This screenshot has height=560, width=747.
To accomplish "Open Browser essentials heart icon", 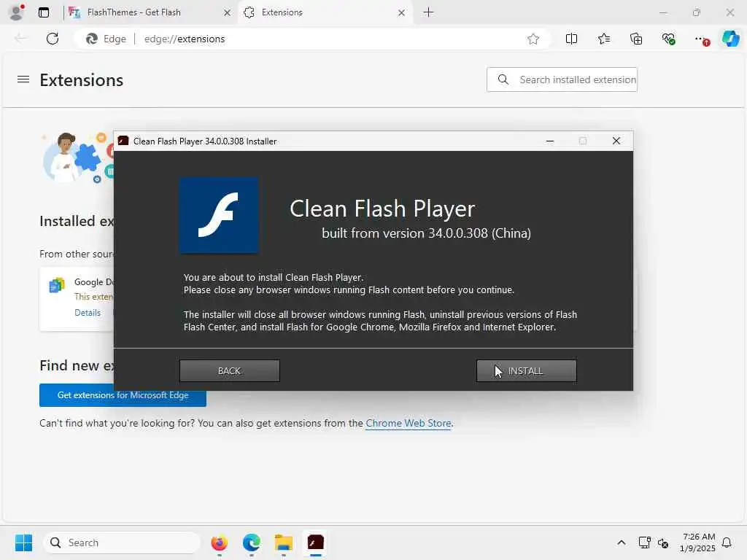I will coord(668,39).
